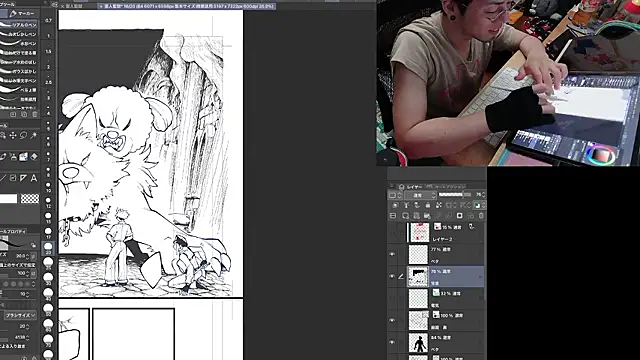Close the first document tab

click(62, 6)
